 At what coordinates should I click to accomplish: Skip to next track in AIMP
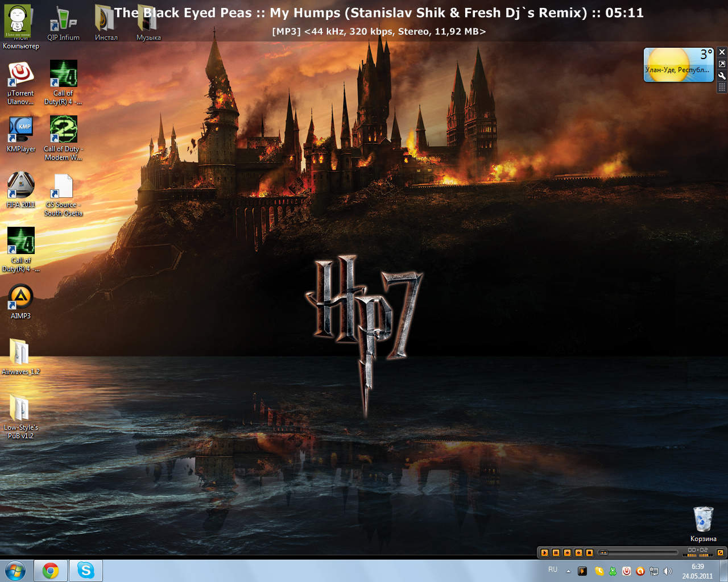(x=578, y=552)
